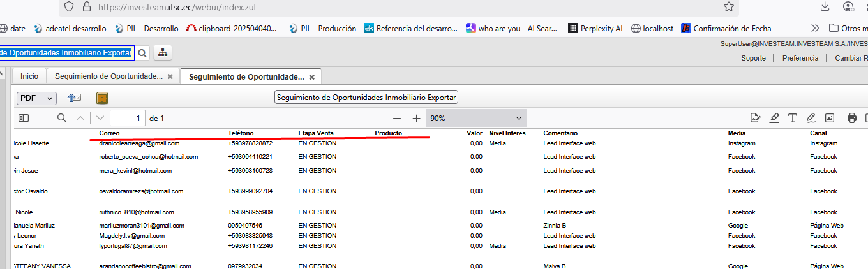Close the active Seguimiento de Oportunidades tab
This screenshot has height=269, width=868.
pos(311,77)
